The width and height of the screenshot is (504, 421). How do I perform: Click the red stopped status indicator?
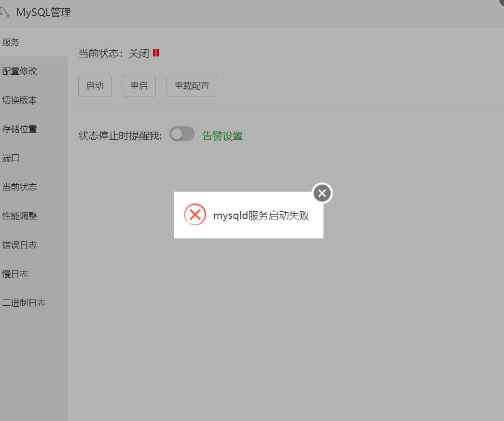[x=156, y=53]
